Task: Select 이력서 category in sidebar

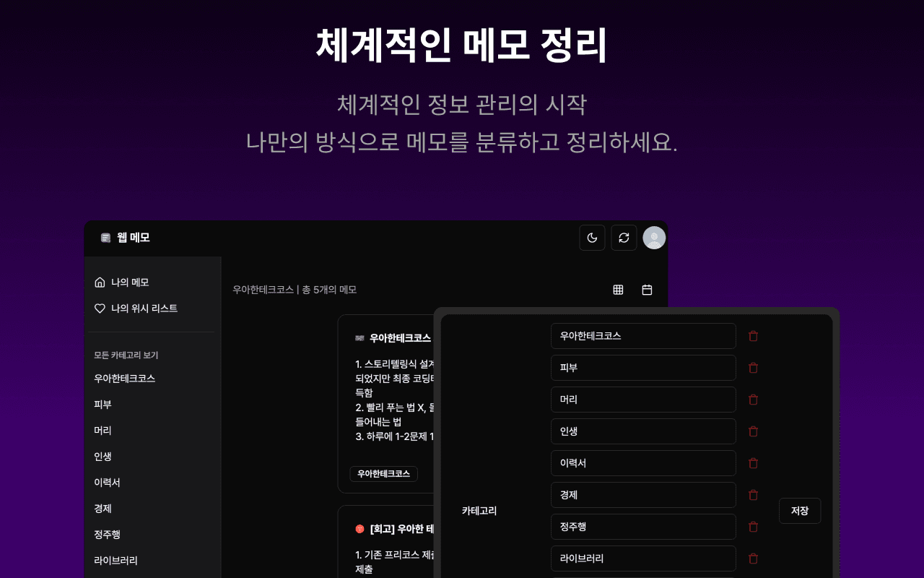Action: click(x=107, y=483)
